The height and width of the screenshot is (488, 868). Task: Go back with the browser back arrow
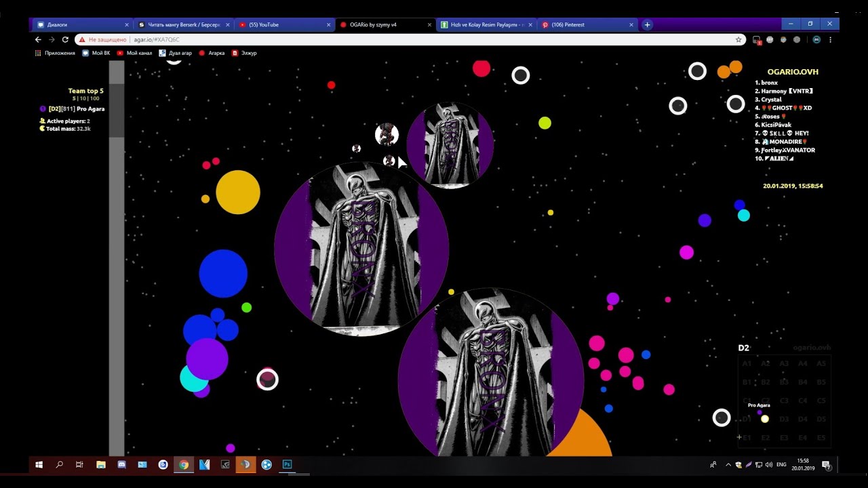tap(38, 40)
